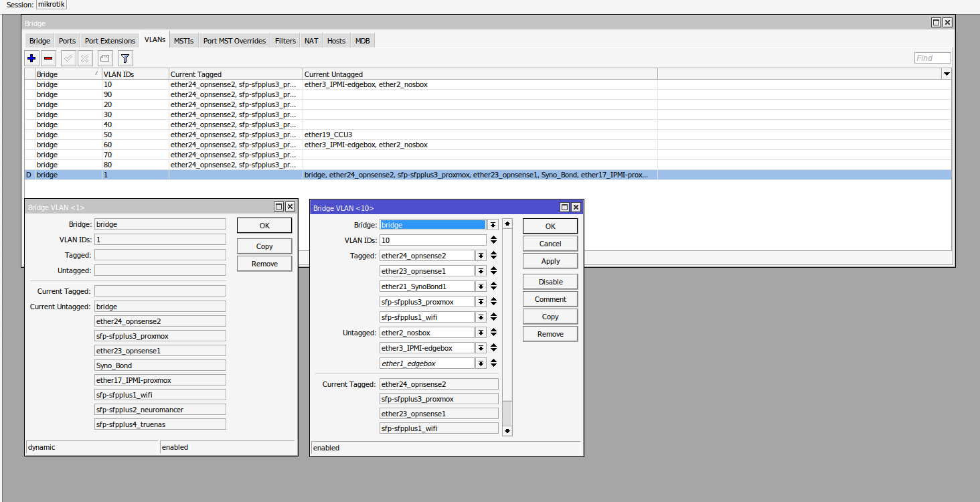Select the VLAN ID 20 row

(x=488, y=104)
